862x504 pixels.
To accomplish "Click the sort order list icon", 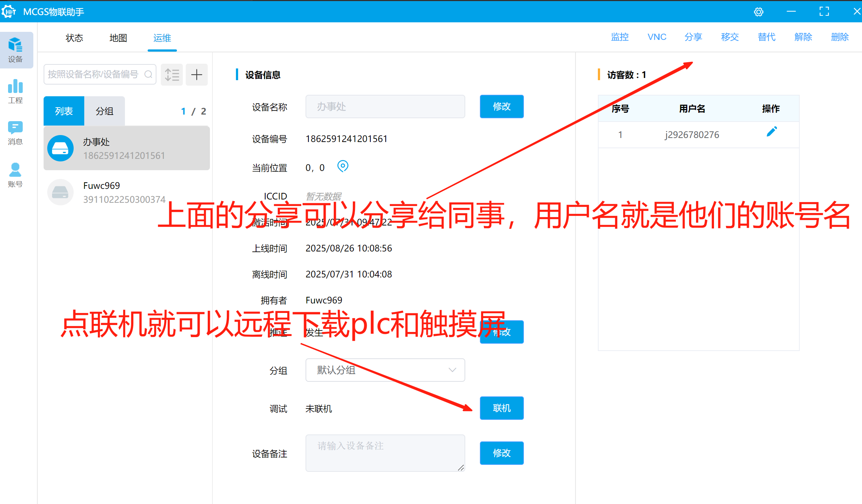I will click(x=172, y=75).
